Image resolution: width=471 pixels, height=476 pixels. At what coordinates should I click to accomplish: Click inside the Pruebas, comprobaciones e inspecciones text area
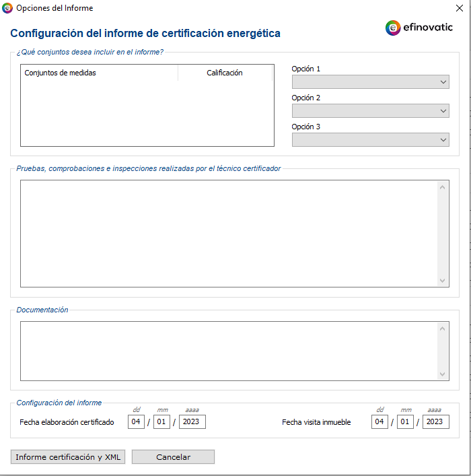pyautogui.click(x=229, y=234)
